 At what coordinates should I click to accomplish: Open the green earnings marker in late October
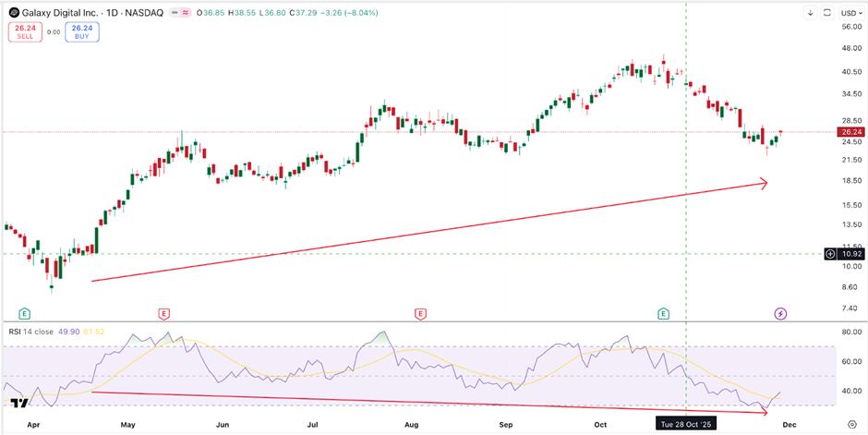click(x=663, y=314)
